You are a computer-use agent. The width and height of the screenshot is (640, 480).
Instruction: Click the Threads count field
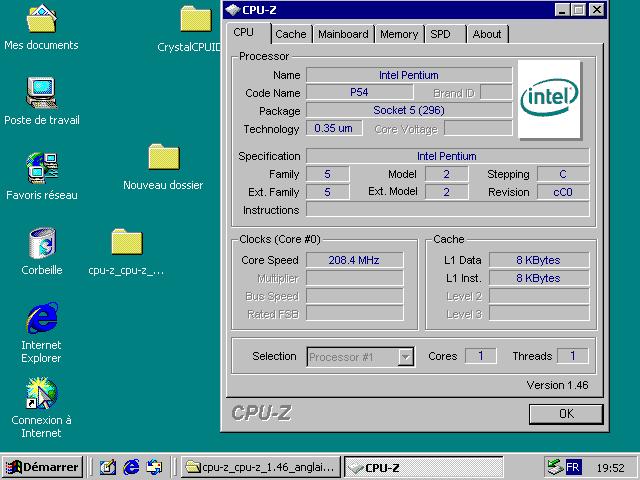click(573, 356)
